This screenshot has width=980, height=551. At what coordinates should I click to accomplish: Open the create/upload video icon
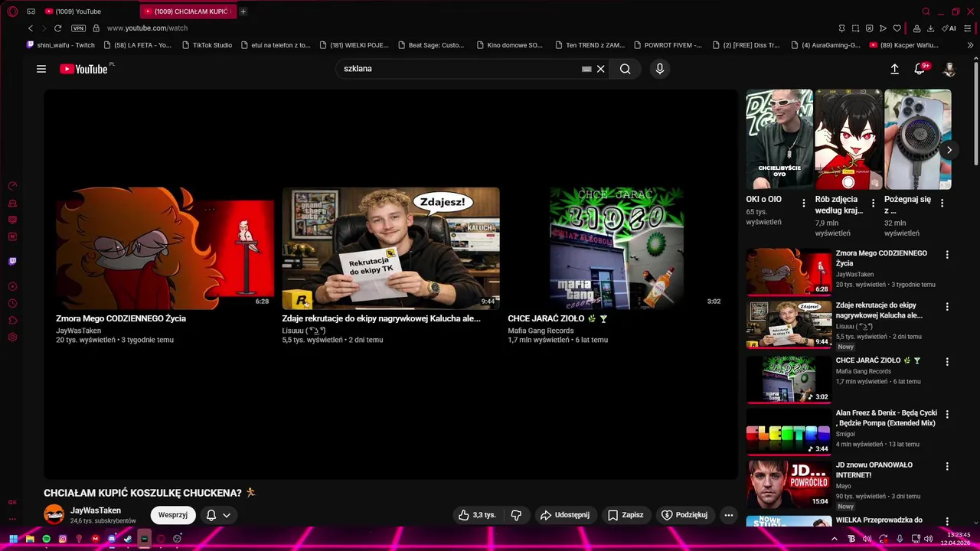coord(894,69)
